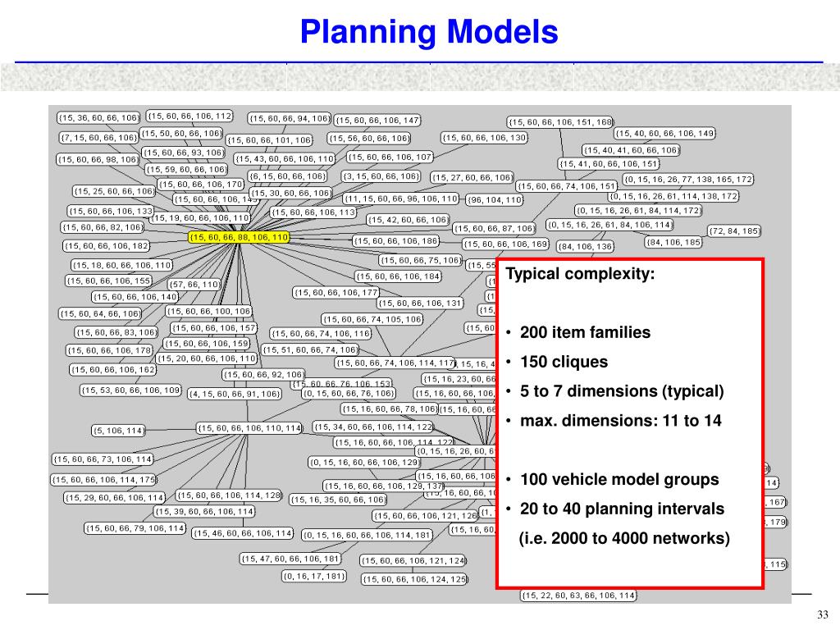This screenshot has height=630, width=840.
Task: Click node (0, 15, 16, 60, 66, 106, 114, 181)
Action: (367, 535)
